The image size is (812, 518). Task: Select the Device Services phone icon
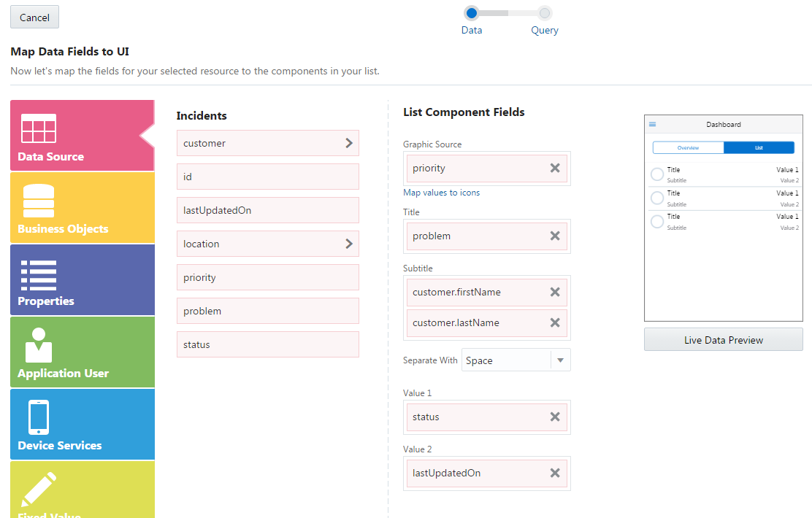39,417
